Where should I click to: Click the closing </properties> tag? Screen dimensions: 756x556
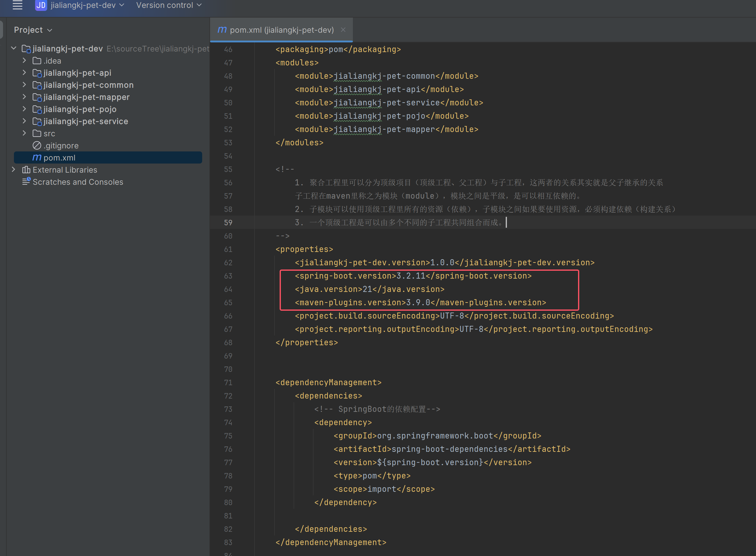(x=307, y=343)
